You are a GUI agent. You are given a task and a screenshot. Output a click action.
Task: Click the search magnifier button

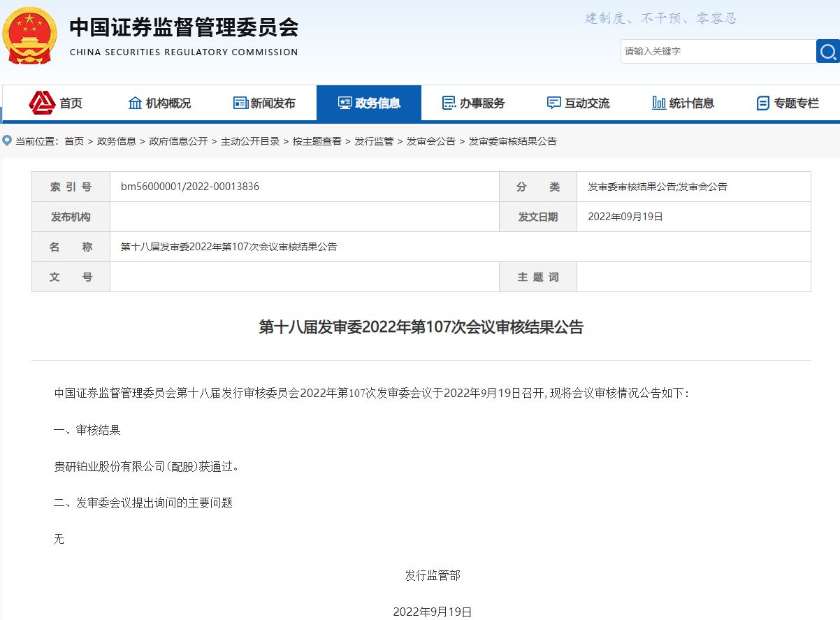tap(828, 51)
